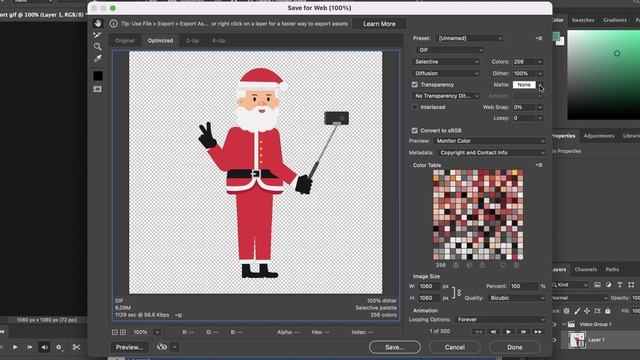Switch to the 4-Up tab
Viewport: 640px width, 360px height.
[218, 40]
